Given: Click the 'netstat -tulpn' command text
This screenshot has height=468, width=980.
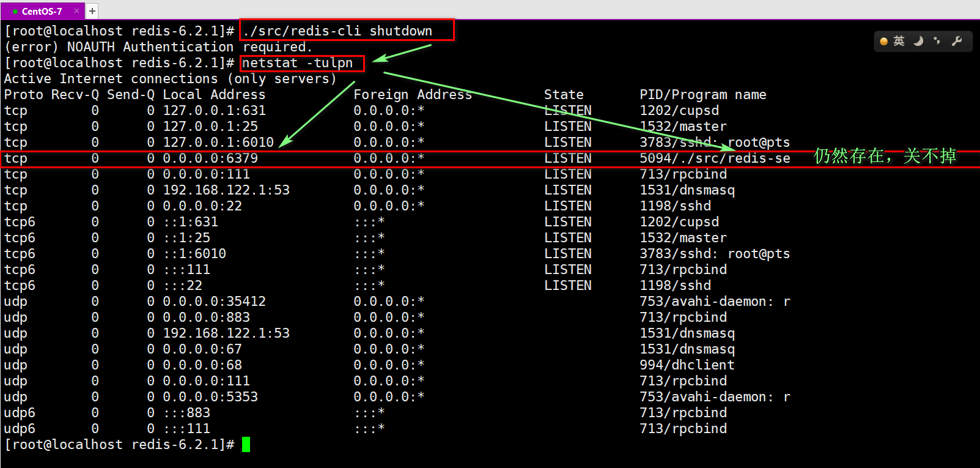Looking at the screenshot, I should pos(298,62).
